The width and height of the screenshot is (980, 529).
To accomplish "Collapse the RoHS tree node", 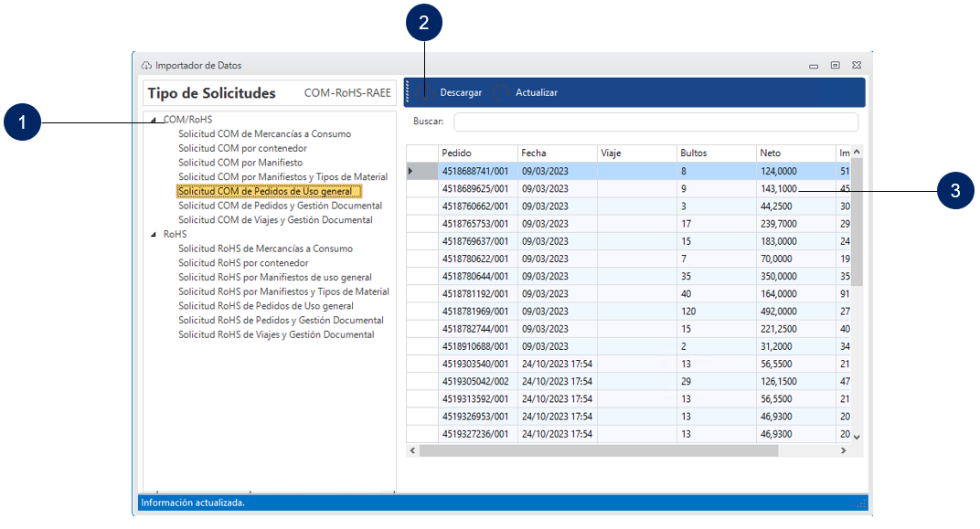I will point(154,235).
